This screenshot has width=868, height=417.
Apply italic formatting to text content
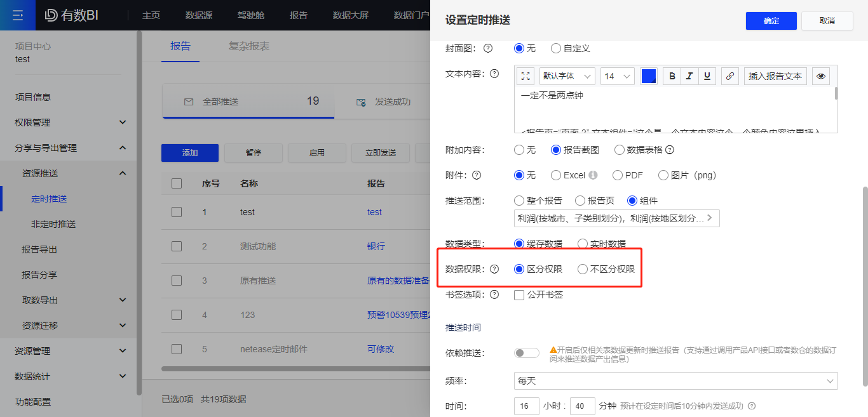pos(689,76)
